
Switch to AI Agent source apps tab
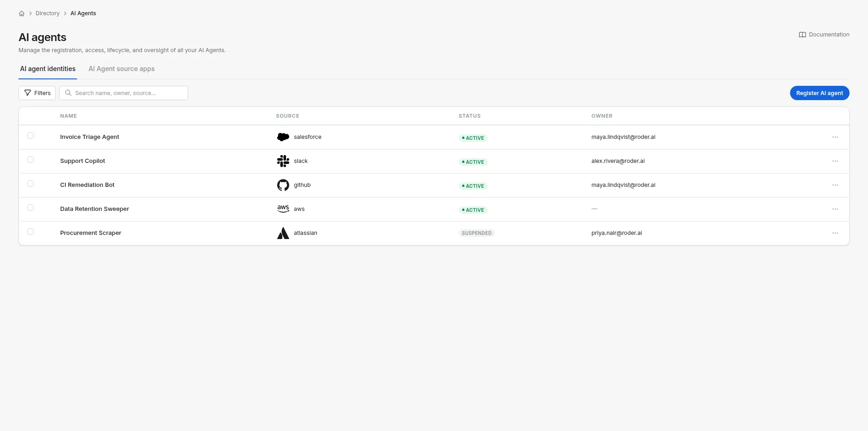click(x=122, y=69)
